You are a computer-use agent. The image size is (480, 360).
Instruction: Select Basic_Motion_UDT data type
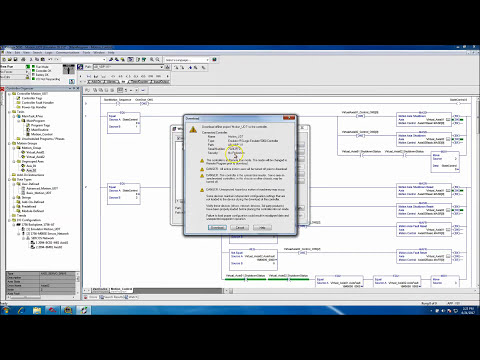(39, 193)
